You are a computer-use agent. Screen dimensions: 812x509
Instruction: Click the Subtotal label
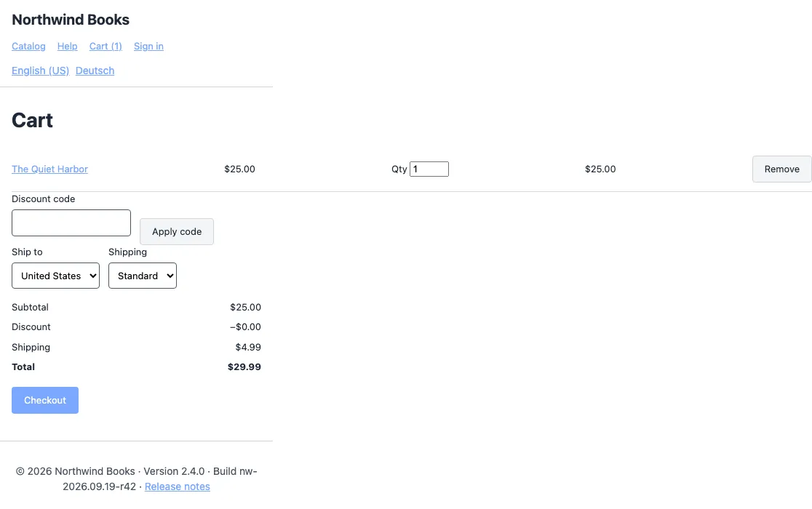coord(30,308)
